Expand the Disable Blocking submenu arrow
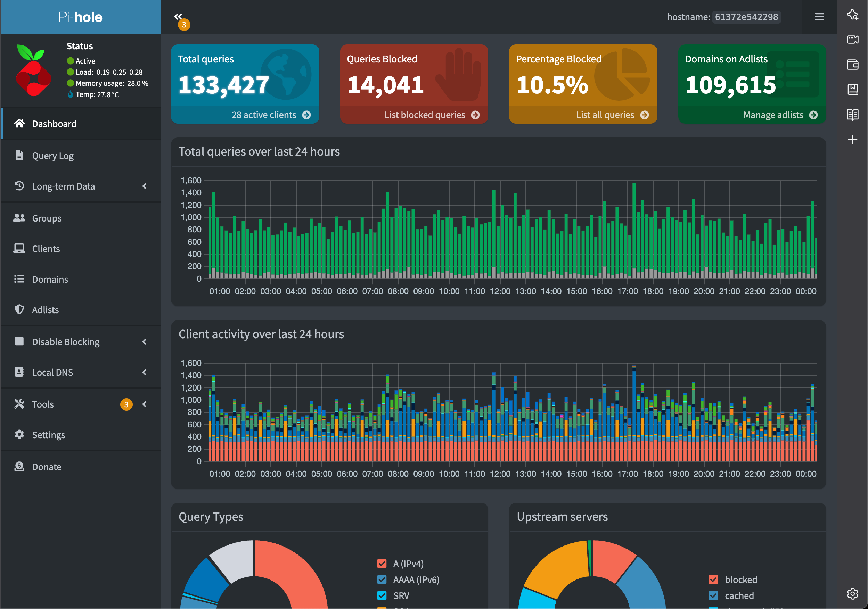Screen dimensions: 868x609 (x=145, y=342)
